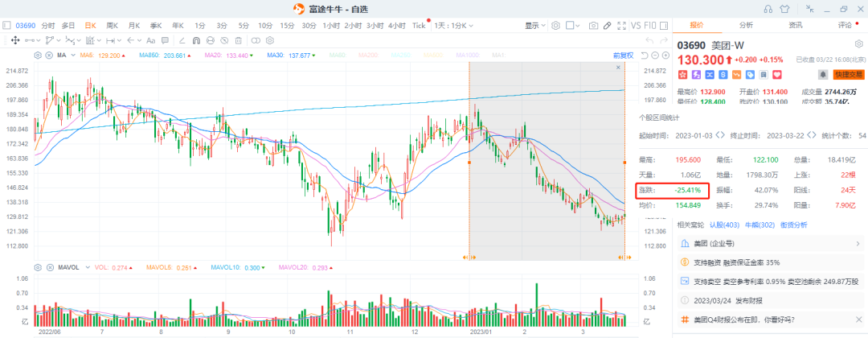The height and width of the screenshot is (338, 868).
Task: Open the 评论 comments tab
Action: click(845, 25)
